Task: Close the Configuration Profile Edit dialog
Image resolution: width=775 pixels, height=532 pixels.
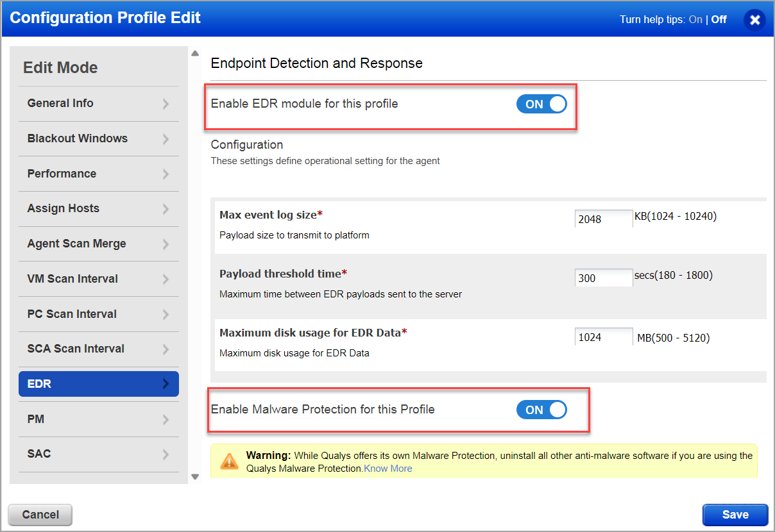Action: (755, 20)
